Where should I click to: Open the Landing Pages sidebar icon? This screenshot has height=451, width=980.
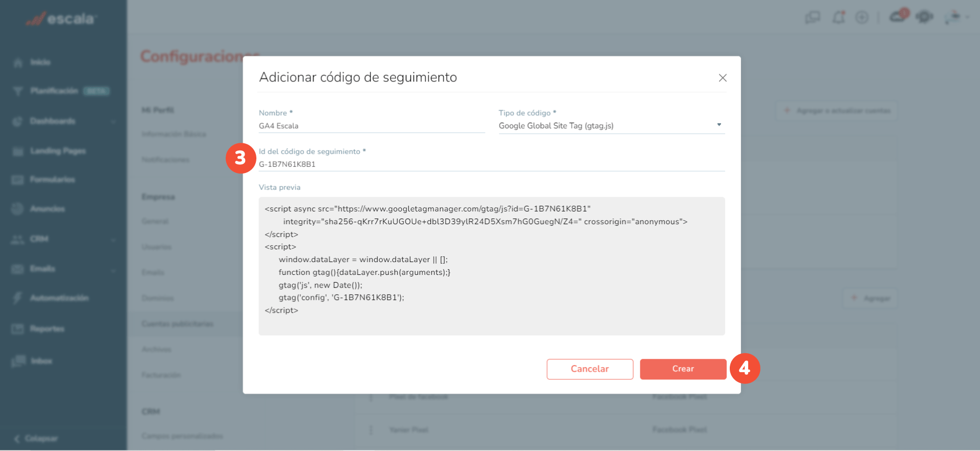(18, 151)
